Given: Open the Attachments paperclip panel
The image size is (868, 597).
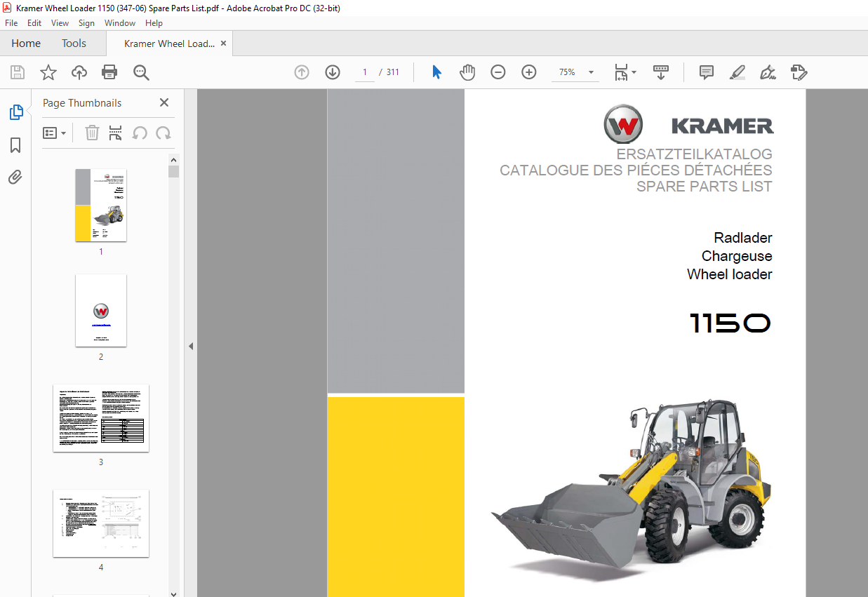Looking at the screenshot, I should tap(15, 177).
